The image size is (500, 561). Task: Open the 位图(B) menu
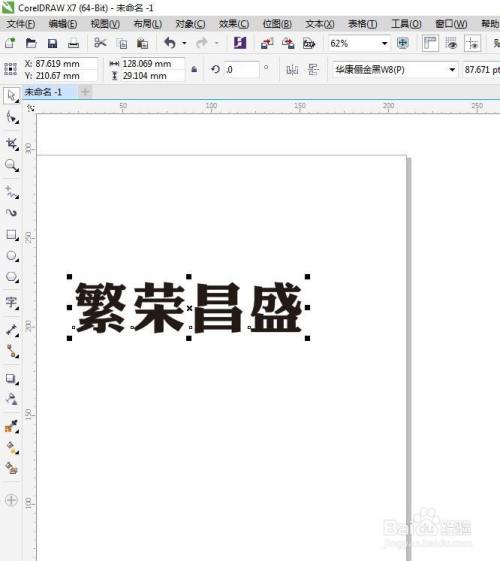pyautogui.click(x=277, y=24)
